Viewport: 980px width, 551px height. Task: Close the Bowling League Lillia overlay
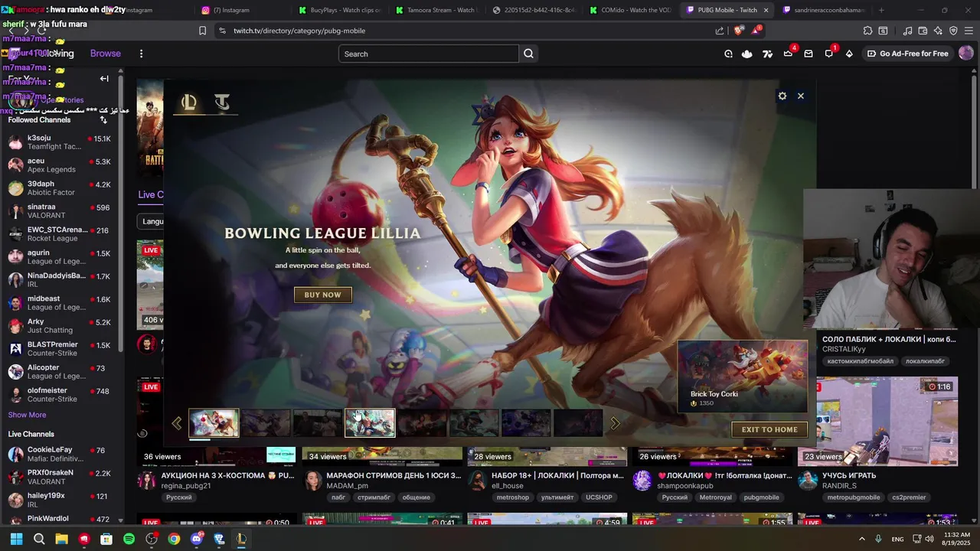click(x=801, y=96)
